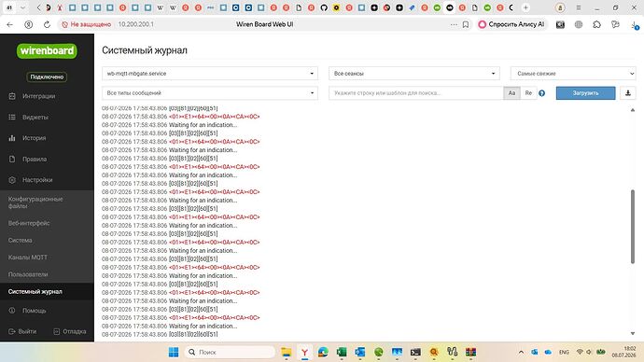Open the terminal from the taskbar
Image resolution: width=644 pixels, height=362 pixels.
click(415, 352)
